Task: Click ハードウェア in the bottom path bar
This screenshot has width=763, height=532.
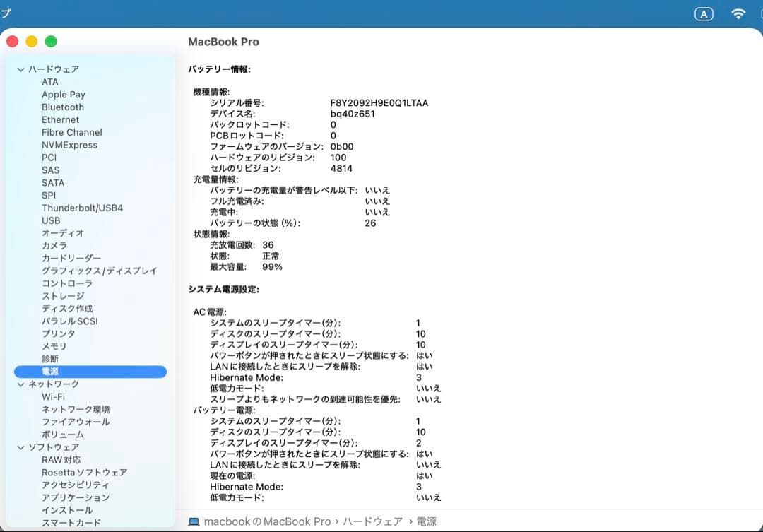Action: tap(373, 522)
